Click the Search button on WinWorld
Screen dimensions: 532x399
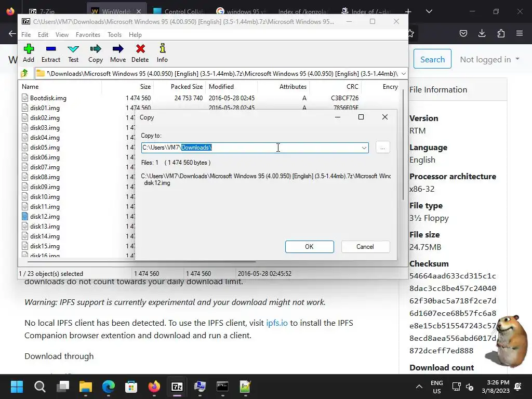[432, 59]
